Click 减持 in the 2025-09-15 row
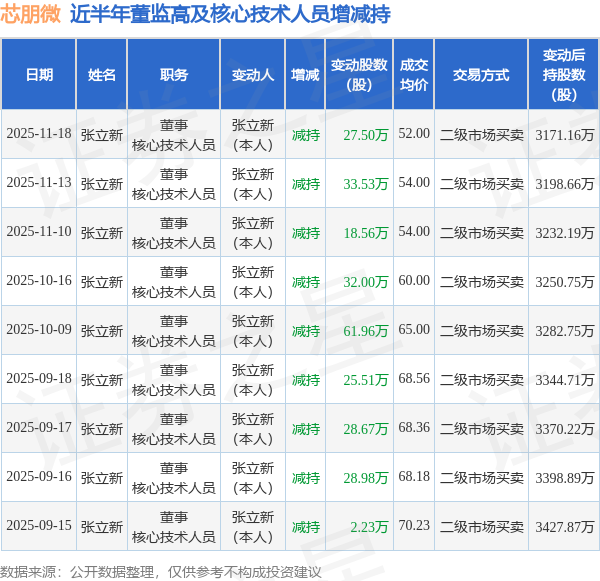The image size is (600, 581). pos(305,527)
